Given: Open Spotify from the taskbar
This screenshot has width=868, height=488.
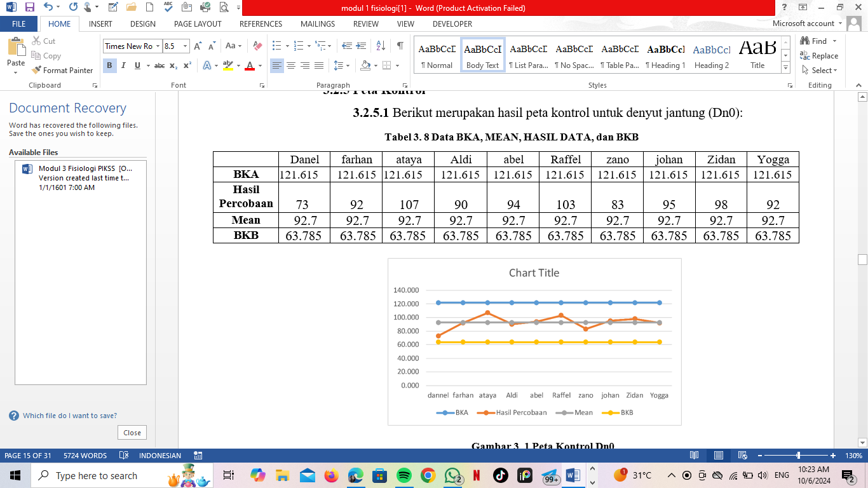Looking at the screenshot, I should (403, 475).
